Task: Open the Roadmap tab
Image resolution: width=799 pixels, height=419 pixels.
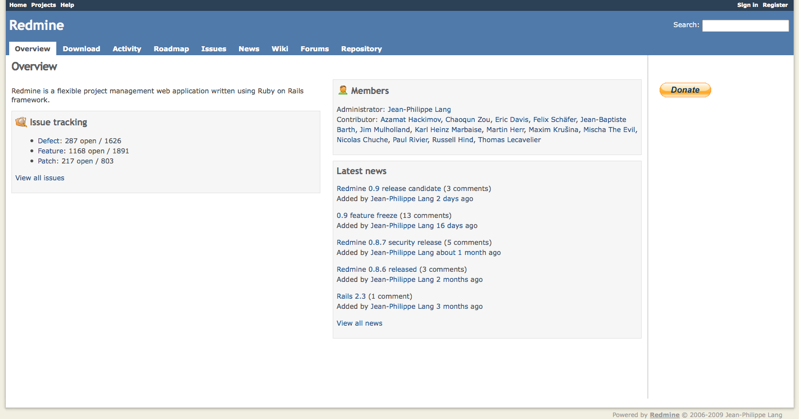Action: pyautogui.click(x=171, y=49)
